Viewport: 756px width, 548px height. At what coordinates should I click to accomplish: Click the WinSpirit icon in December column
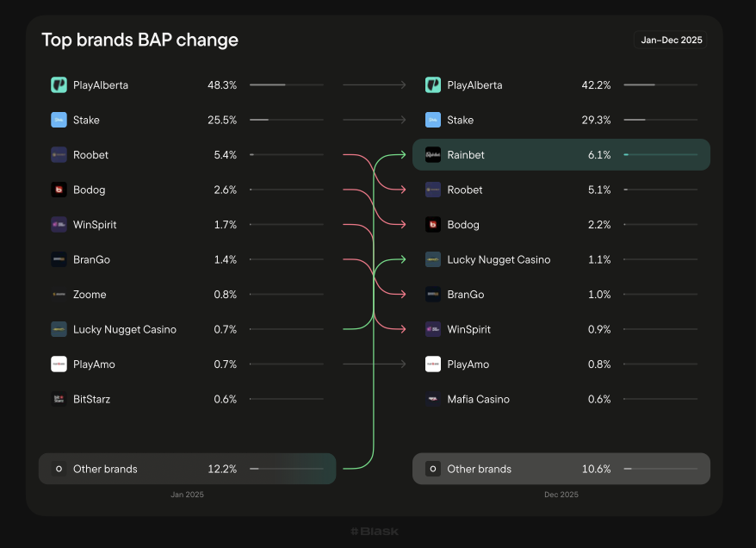click(x=433, y=329)
